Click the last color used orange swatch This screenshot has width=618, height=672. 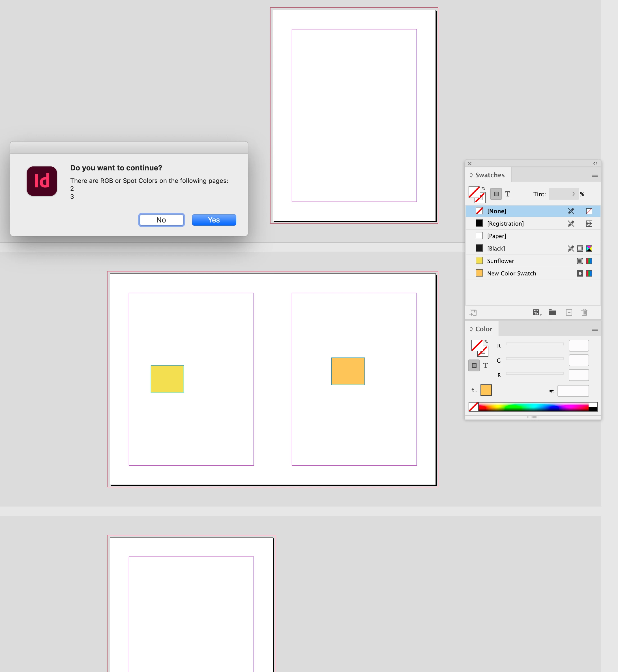486,390
